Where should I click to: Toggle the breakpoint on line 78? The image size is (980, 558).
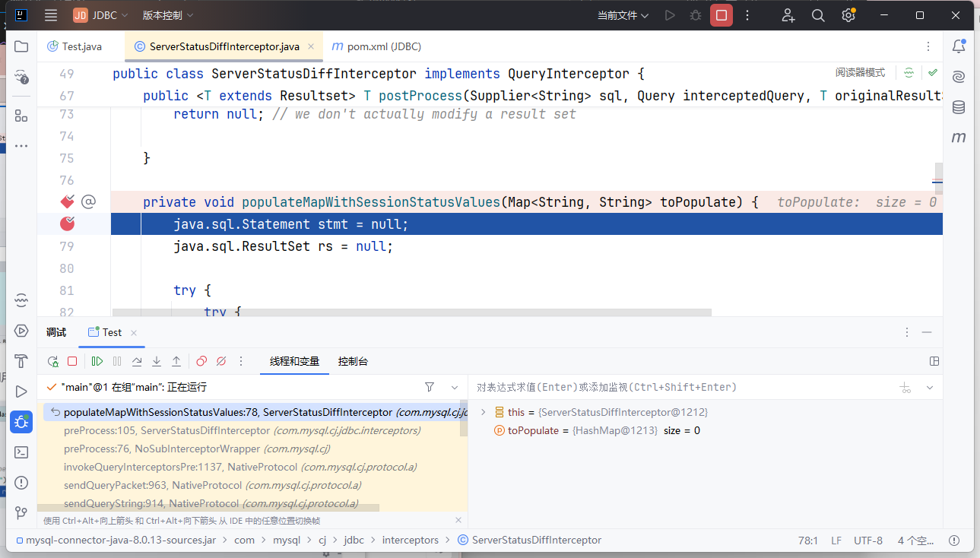coord(68,224)
